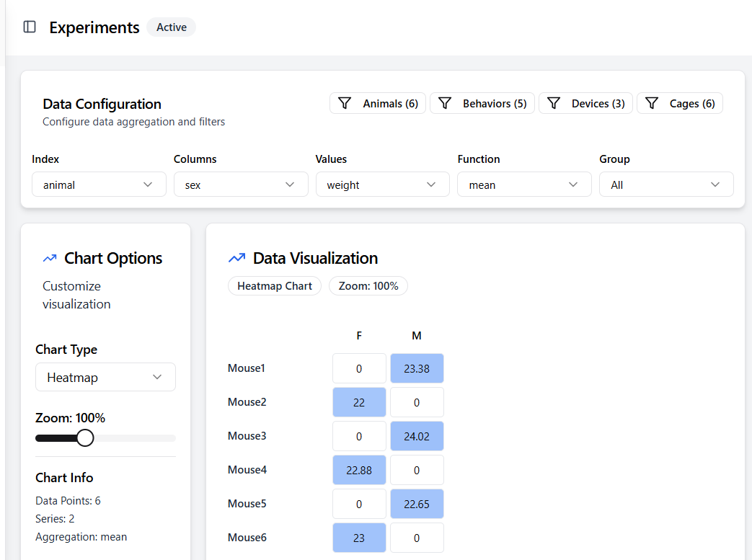This screenshot has width=752, height=560.
Task: Click the Zoom: 100% badge
Action: click(368, 286)
